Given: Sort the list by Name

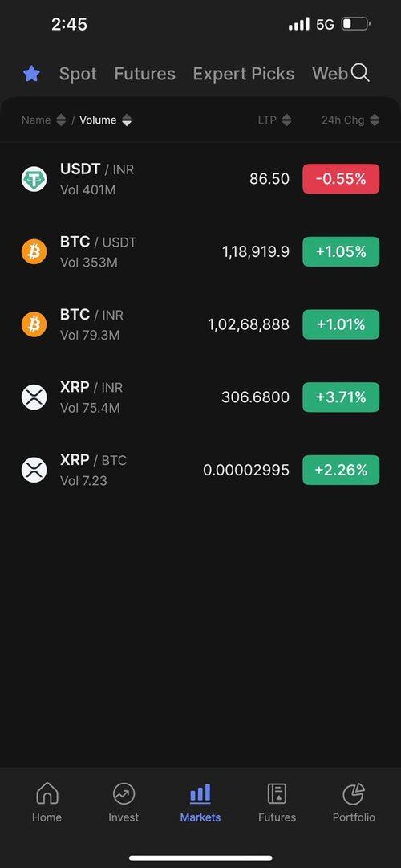Looking at the screenshot, I should point(43,120).
